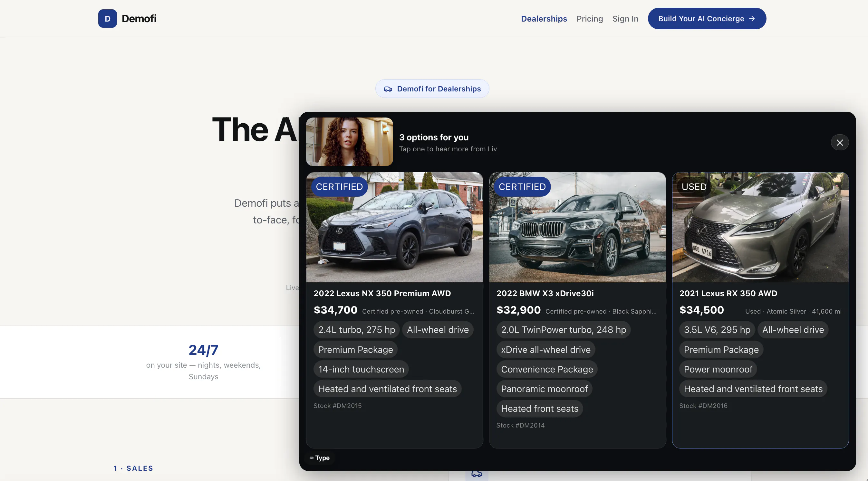Open the Lexus NX 350 photo

395,227
